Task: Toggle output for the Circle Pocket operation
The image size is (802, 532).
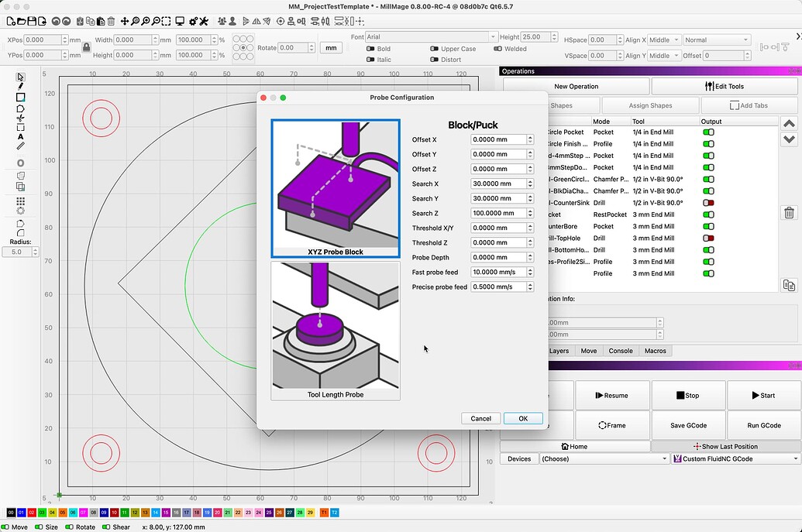Action: point(707,132)
